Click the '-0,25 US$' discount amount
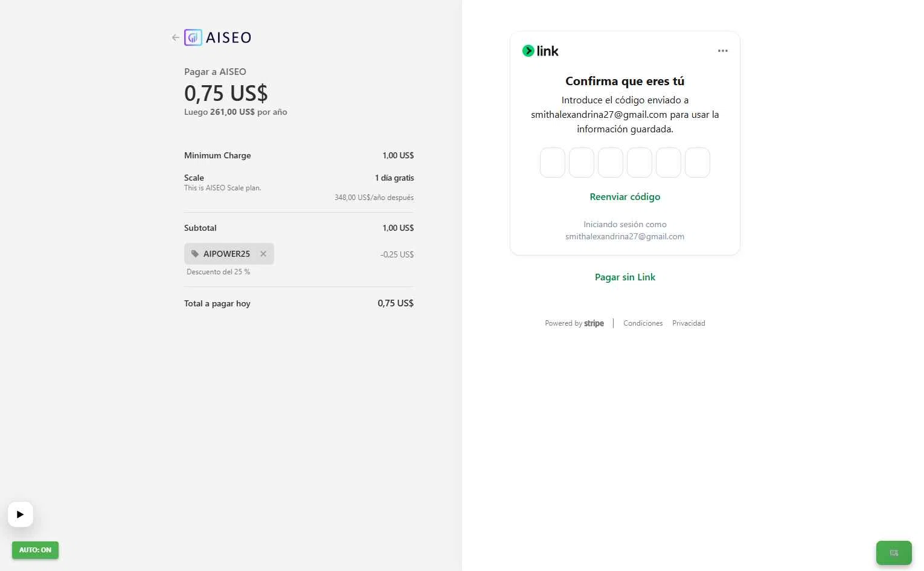 coord(397,254)
